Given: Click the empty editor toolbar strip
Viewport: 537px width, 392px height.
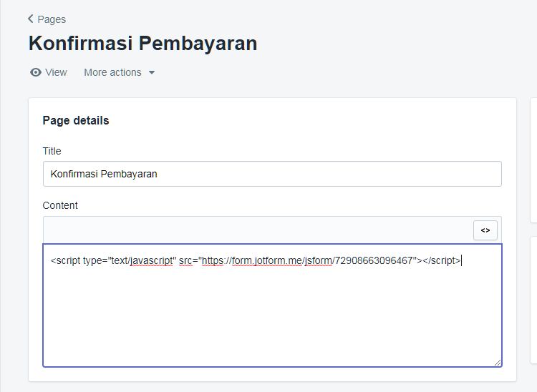Looking at the screenshot, I should click(258, 230).
